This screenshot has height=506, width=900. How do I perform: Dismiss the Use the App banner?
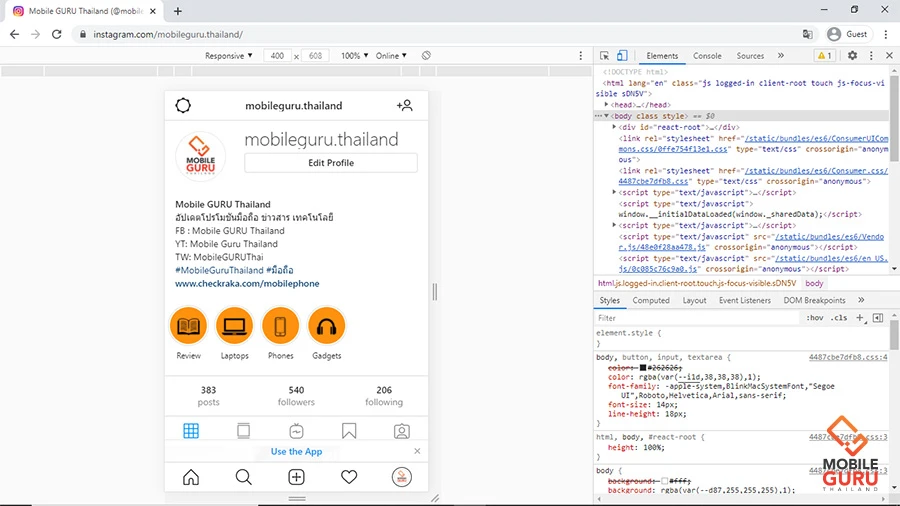pyautogui.click(x=417, y=451)
